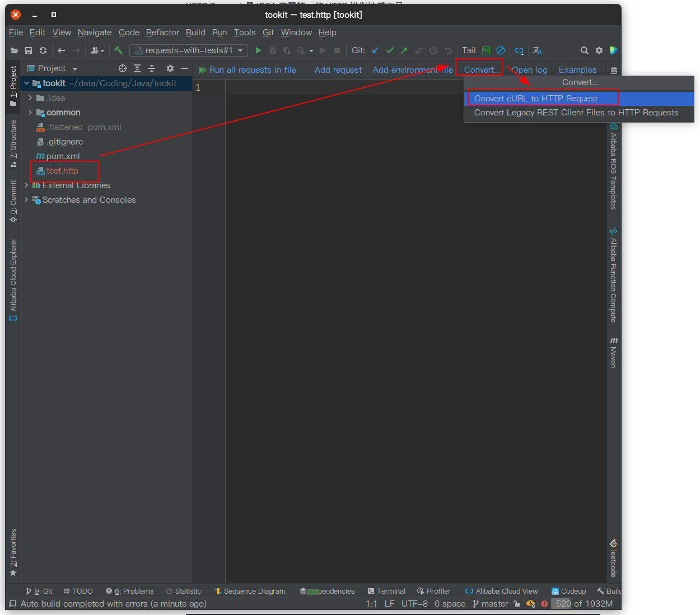This screenshot has width=700, height=615.
Task: Open the user/profile dropdown icon in toolbar
Action: pyautogui.click(x=97, y=50)
